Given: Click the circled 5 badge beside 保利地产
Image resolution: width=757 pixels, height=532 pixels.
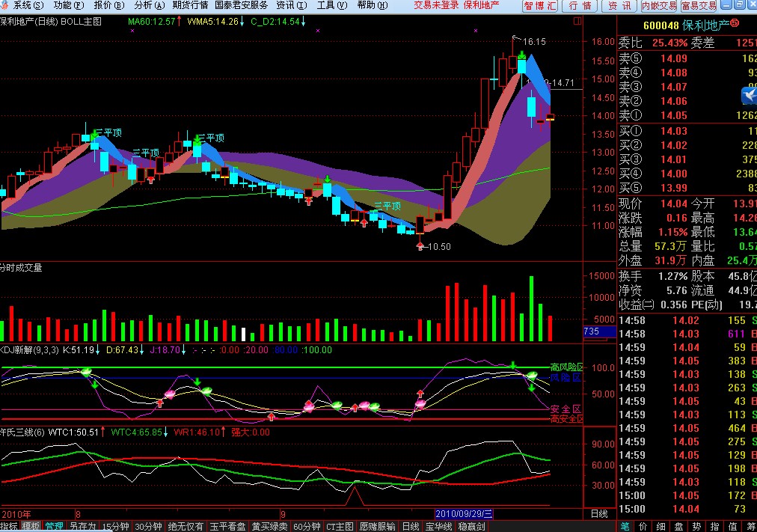Looking at the screenshot, I should tap(735, 23).
